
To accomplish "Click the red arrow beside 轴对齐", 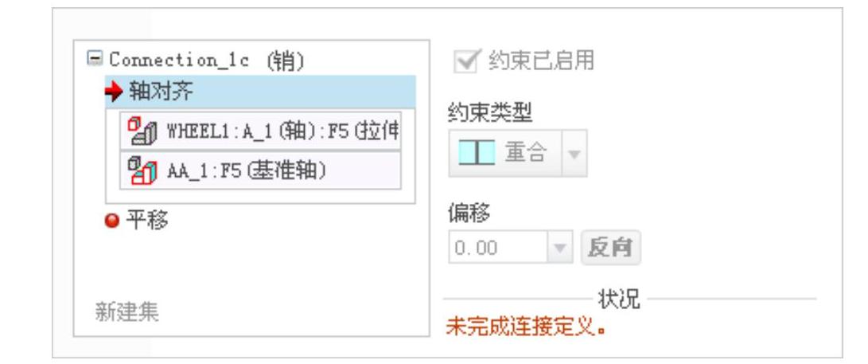I will [114, 92].
